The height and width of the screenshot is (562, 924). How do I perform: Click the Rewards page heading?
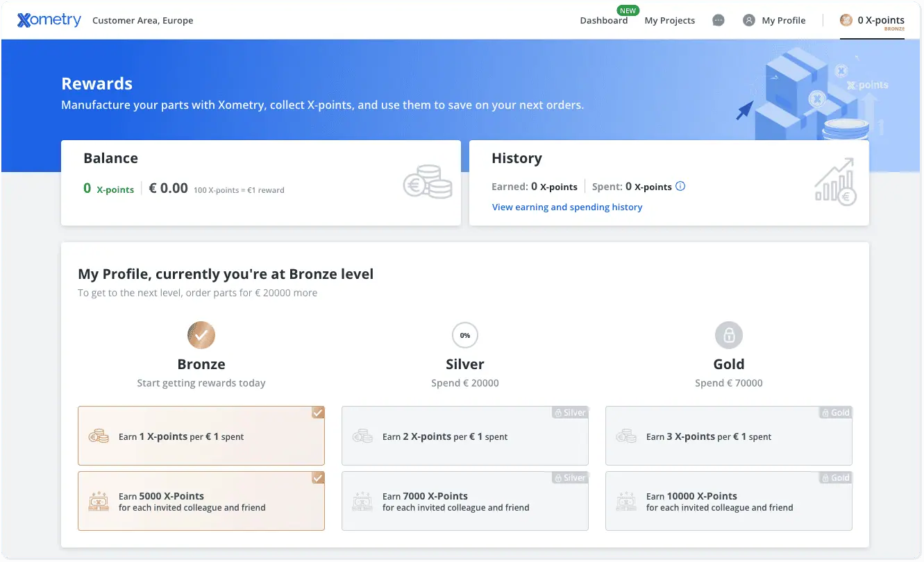[97, 84]
